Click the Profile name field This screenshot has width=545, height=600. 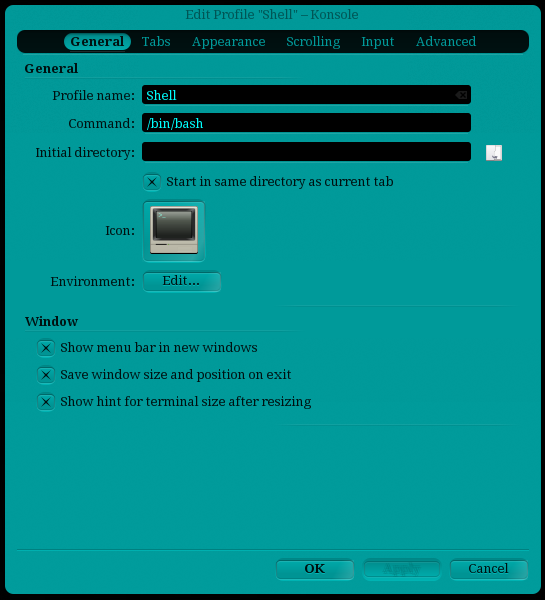point(306,95)
